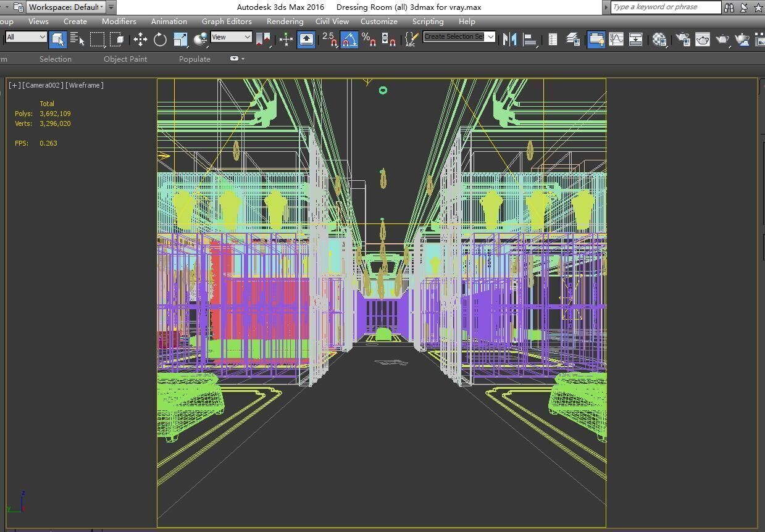765x532 pixels.
Task: Open Material Editor icon
Action: tap(659, 39)
